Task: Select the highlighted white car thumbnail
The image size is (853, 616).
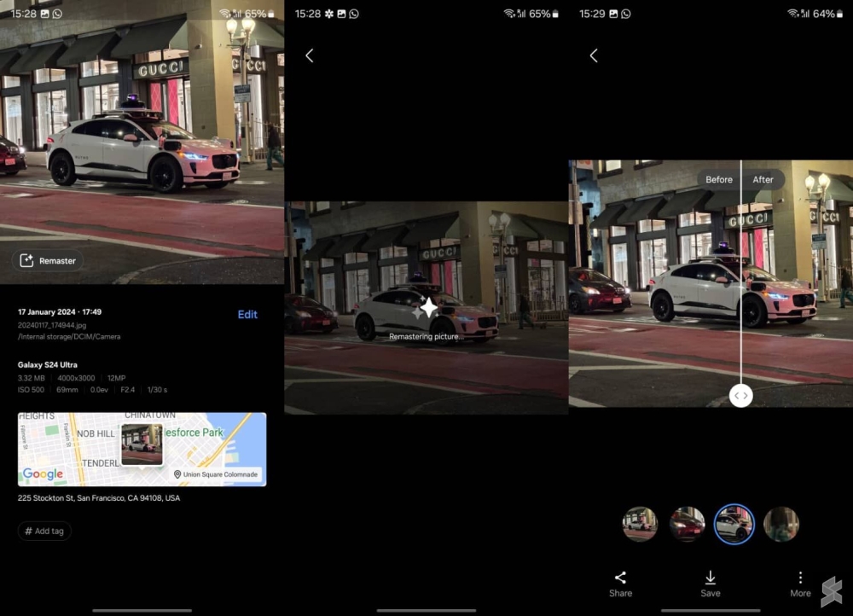Action: (x=734, y=524)
